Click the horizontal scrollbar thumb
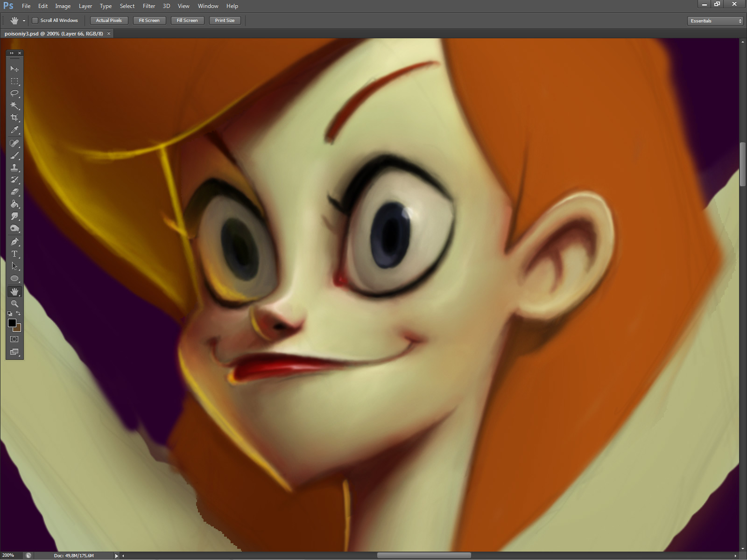The width and height of the screenshot is (747, 560). [424, 555]
